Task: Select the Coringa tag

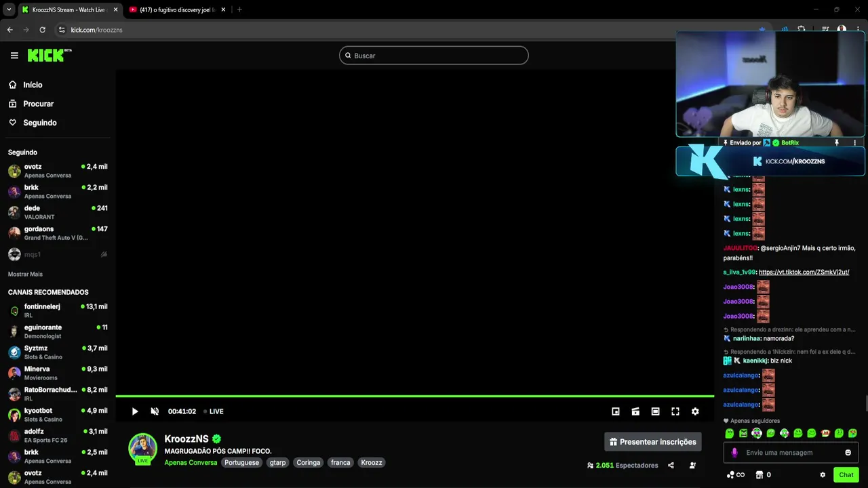Action: 308,463
